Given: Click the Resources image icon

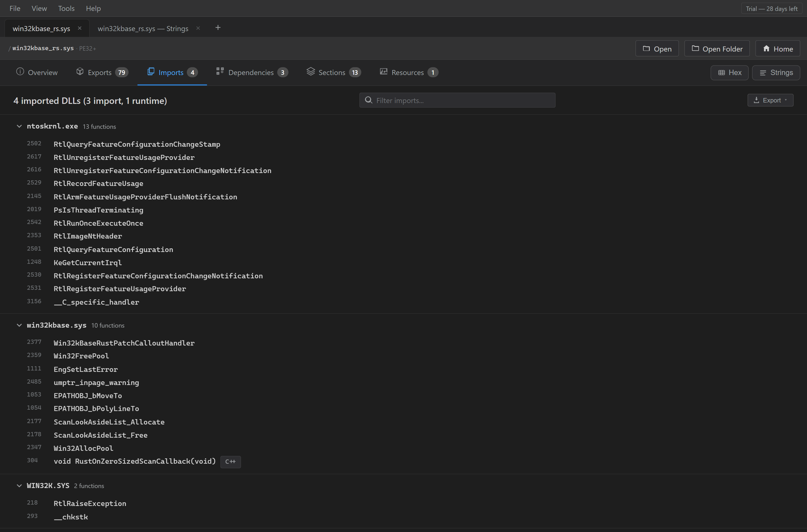Looking at the screenshot, I should coord(384,71).
